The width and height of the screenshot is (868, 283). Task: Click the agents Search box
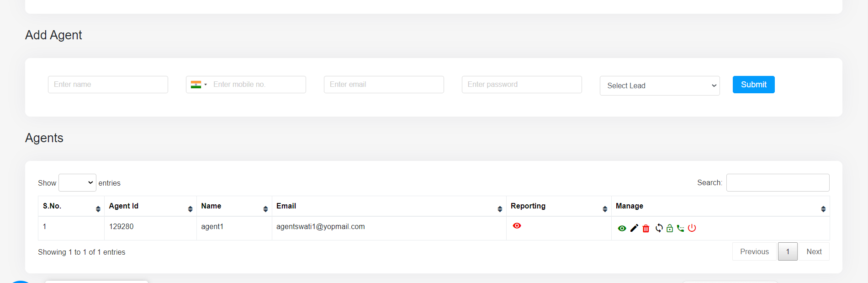click(778, 182)
